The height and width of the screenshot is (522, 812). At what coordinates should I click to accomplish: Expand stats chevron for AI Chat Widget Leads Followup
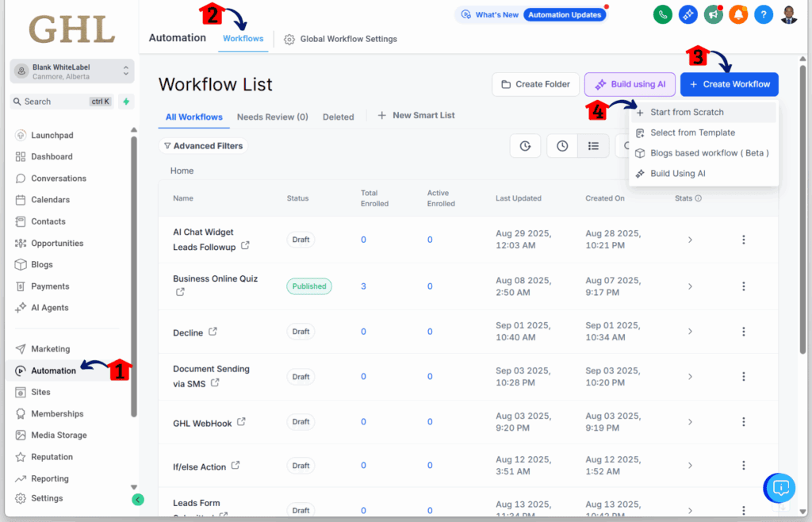tap(690, 240)
